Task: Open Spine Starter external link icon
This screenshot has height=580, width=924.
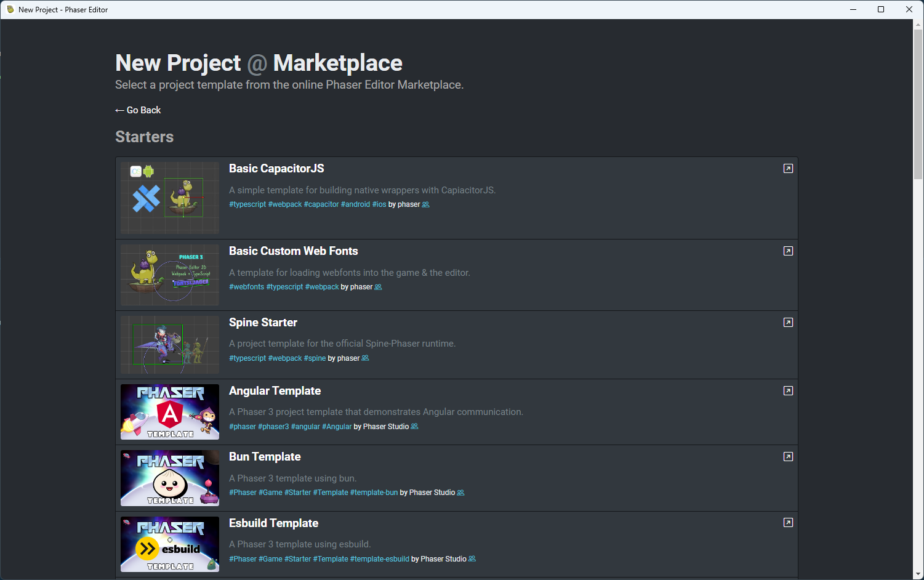Action: pos(788,323)
